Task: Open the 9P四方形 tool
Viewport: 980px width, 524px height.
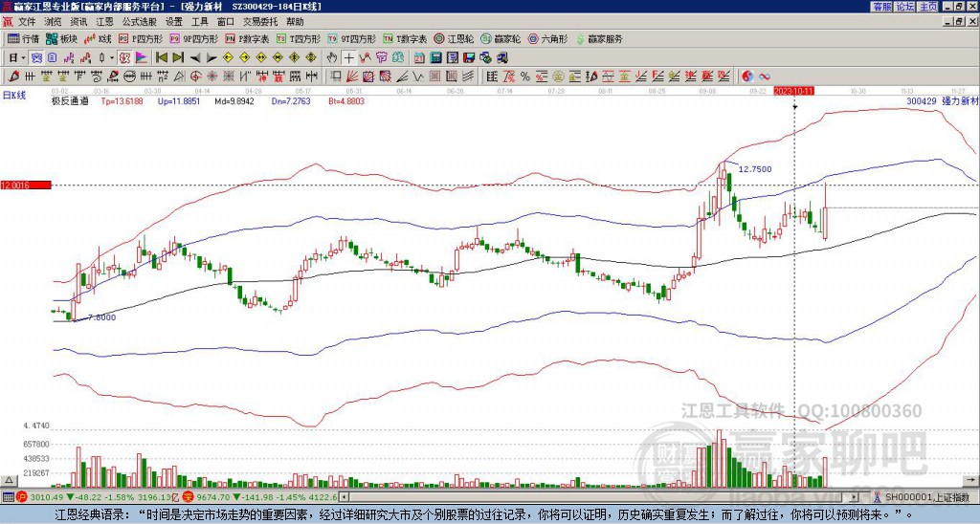Action: point(193,38)
